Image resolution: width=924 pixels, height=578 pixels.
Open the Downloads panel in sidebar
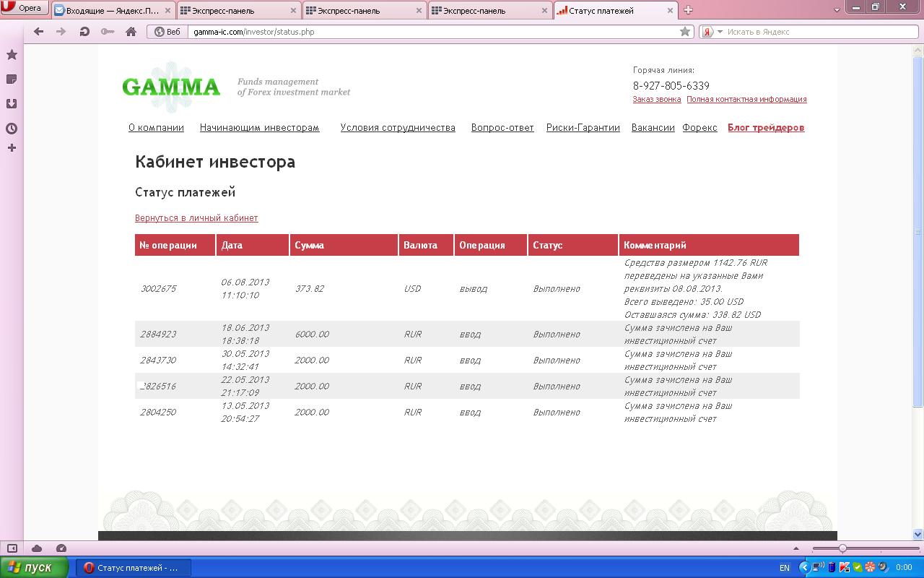pos(12,104)
